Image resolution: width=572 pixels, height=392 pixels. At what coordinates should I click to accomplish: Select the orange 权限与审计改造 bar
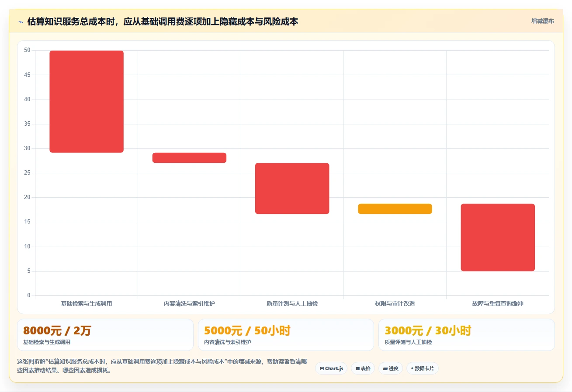tap(395, 209)
